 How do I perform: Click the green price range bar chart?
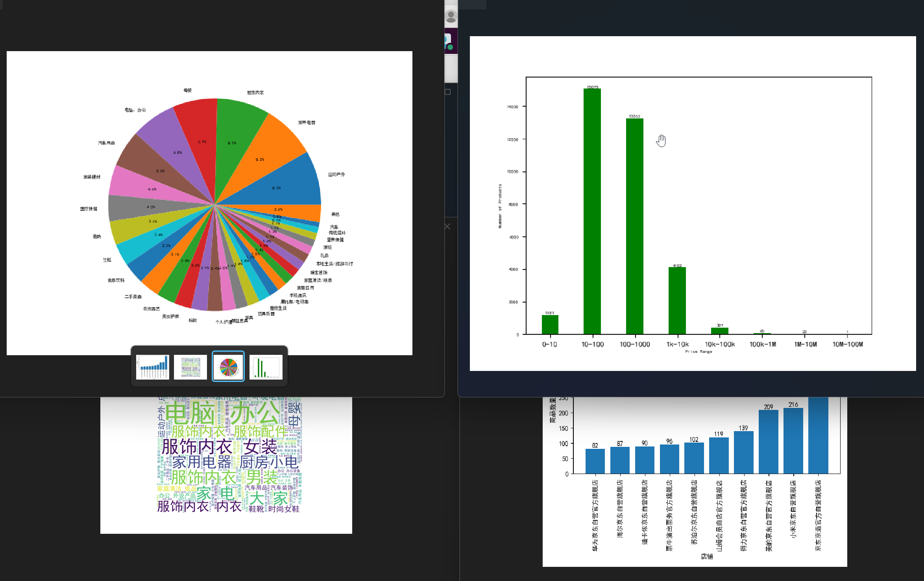pos(693,203)
